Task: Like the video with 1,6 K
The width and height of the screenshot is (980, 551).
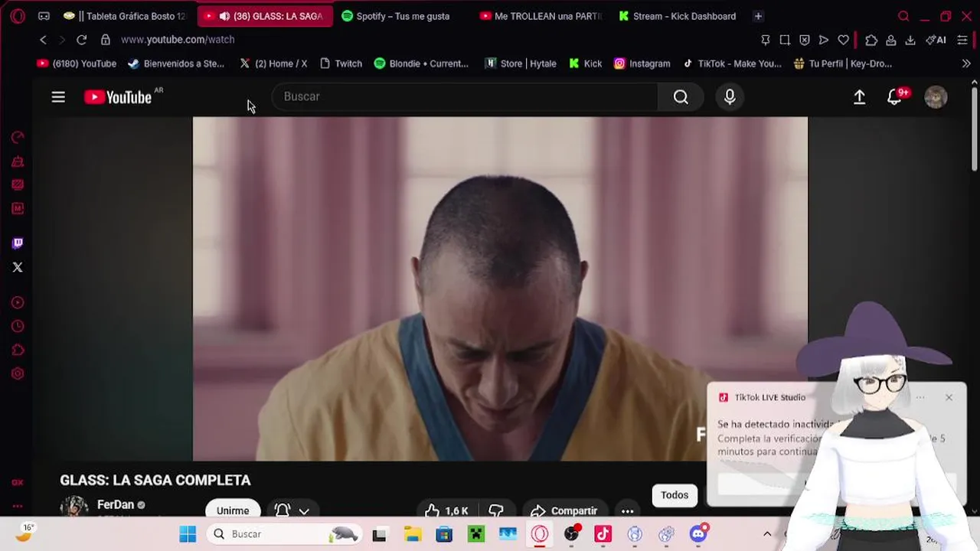Action: 447,511
